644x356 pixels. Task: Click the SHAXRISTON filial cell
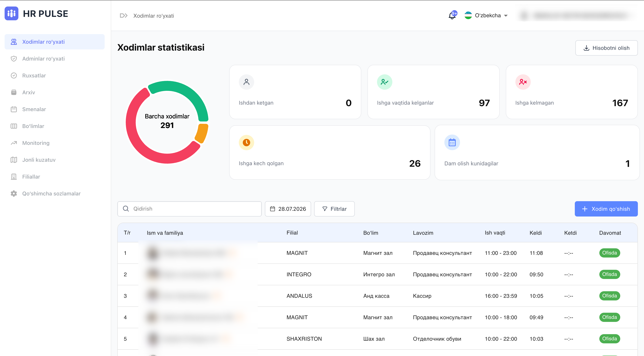[x=304, y=339]
